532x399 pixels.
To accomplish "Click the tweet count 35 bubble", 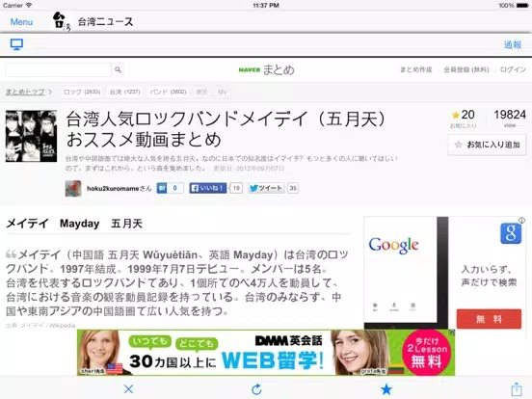I will click(x=293, y=188).
